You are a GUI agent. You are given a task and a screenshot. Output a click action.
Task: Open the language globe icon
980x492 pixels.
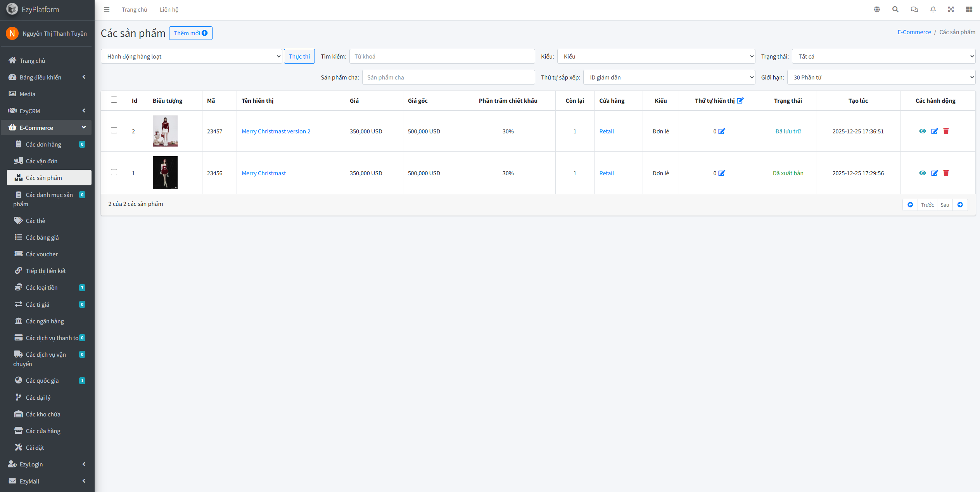[x=876, y=9]
